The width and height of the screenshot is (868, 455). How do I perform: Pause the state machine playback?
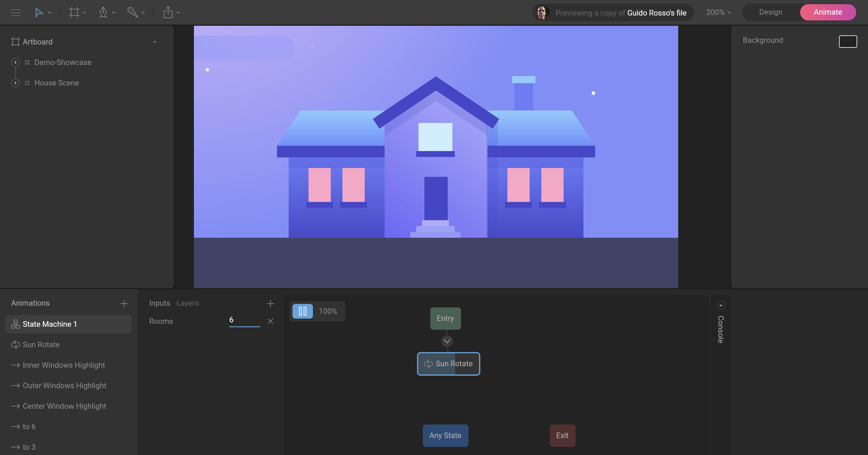point(302,311)
